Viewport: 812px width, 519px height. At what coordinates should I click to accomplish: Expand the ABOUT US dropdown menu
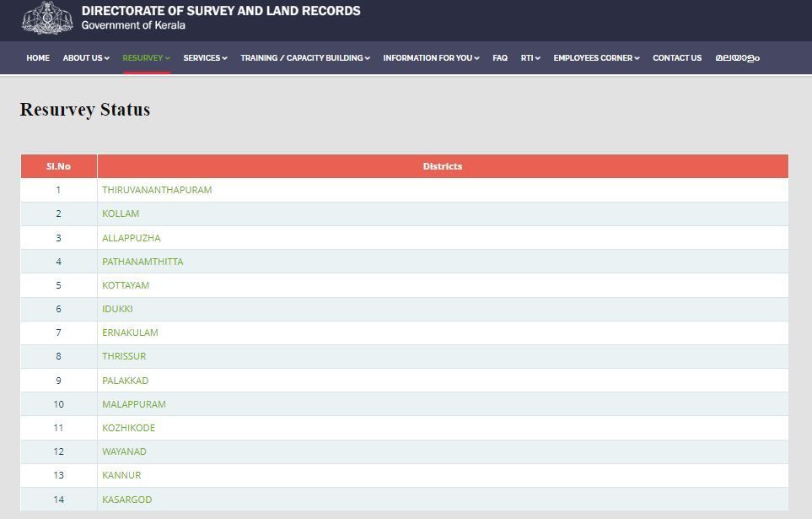click(x=84, y=58)
